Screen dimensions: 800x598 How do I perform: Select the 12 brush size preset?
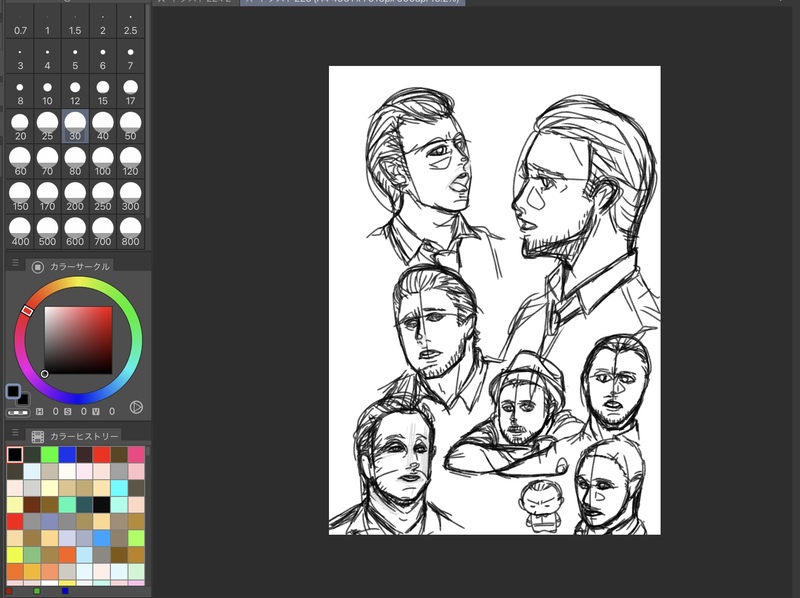(75, 92)
